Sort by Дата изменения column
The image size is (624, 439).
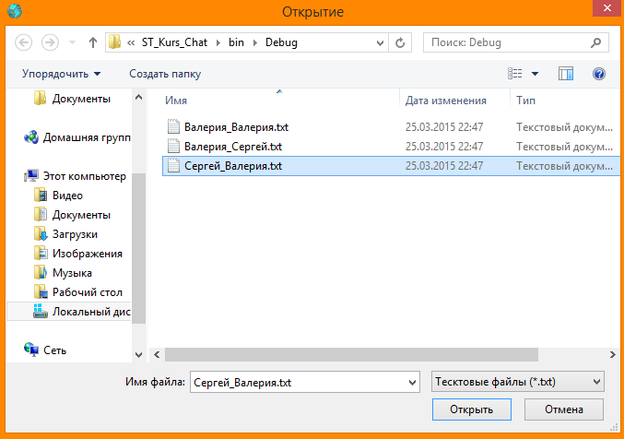(446, 100)
